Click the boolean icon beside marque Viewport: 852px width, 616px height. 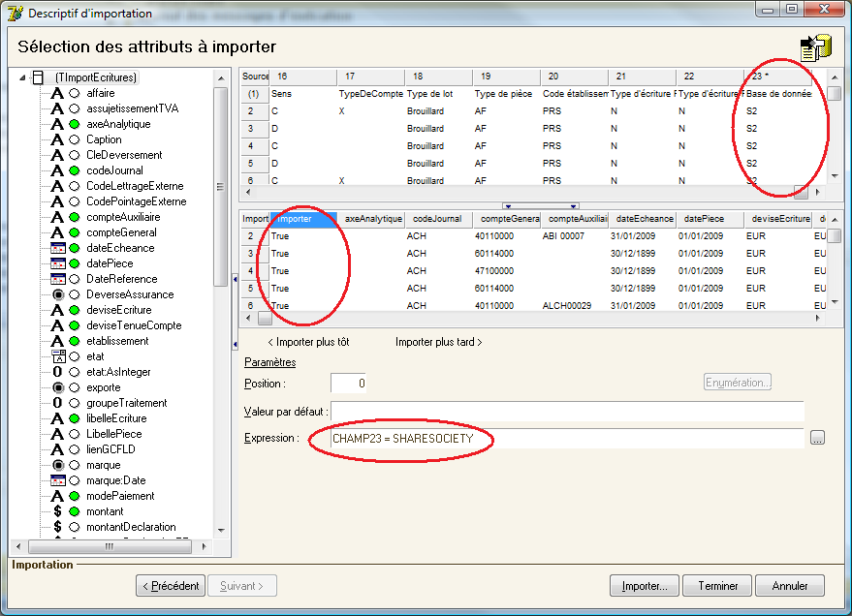(x=57, y=465)
